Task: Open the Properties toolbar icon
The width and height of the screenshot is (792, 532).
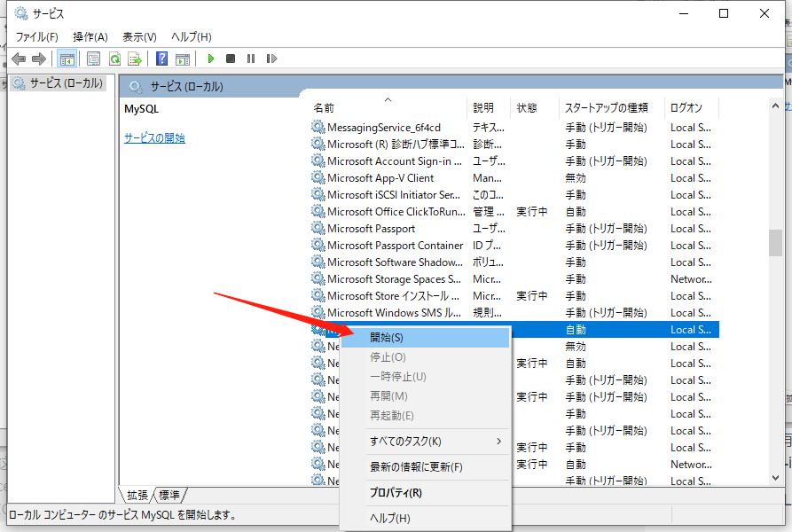Action: [x=93, y=59]
